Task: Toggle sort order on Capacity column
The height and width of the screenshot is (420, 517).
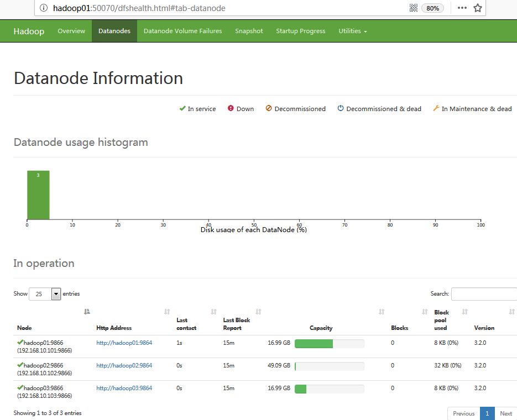Action: click(382, 312)
